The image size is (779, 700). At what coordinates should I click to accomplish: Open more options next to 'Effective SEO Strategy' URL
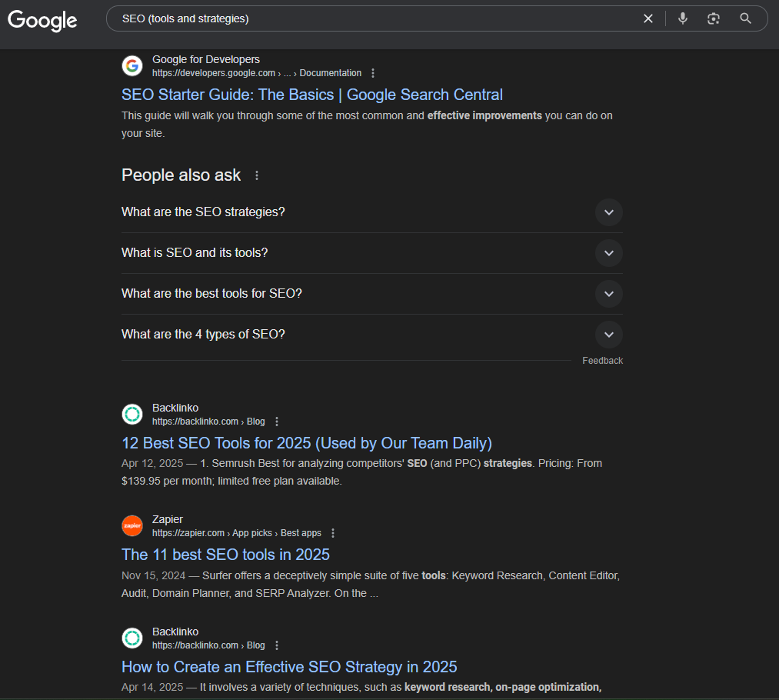click(x=277, y=645)
